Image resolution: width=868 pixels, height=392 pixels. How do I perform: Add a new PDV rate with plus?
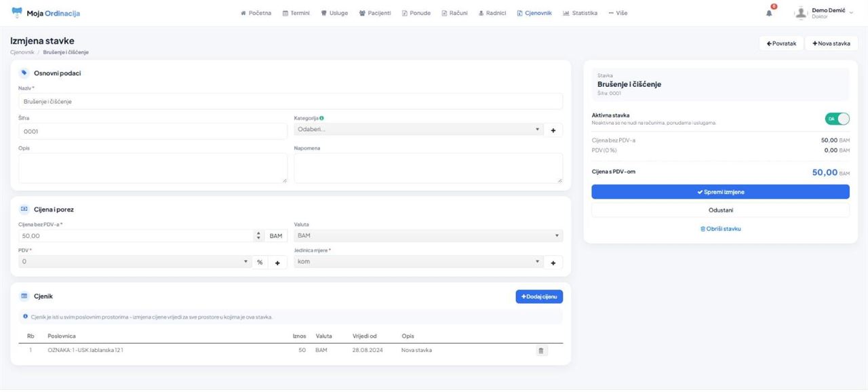[277, 262]
